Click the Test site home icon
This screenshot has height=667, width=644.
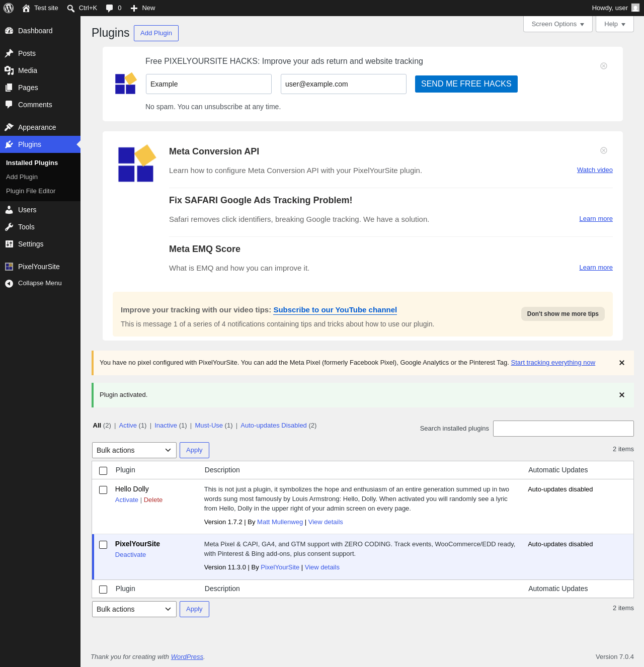(26, 8)
